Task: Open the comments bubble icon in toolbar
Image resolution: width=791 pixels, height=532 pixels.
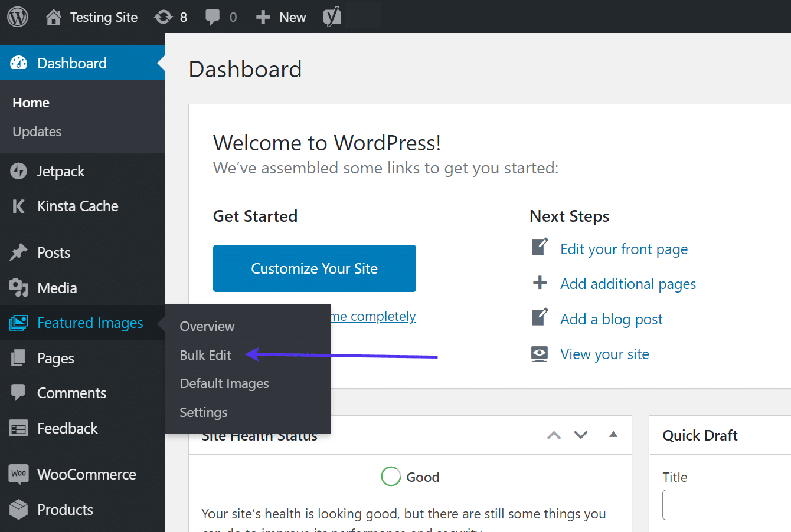Action: click(213, 17)
